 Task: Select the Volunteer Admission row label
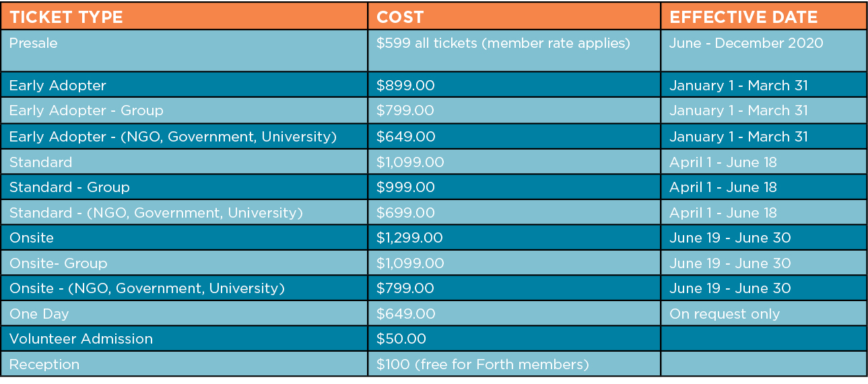click(x=81, y=339)
